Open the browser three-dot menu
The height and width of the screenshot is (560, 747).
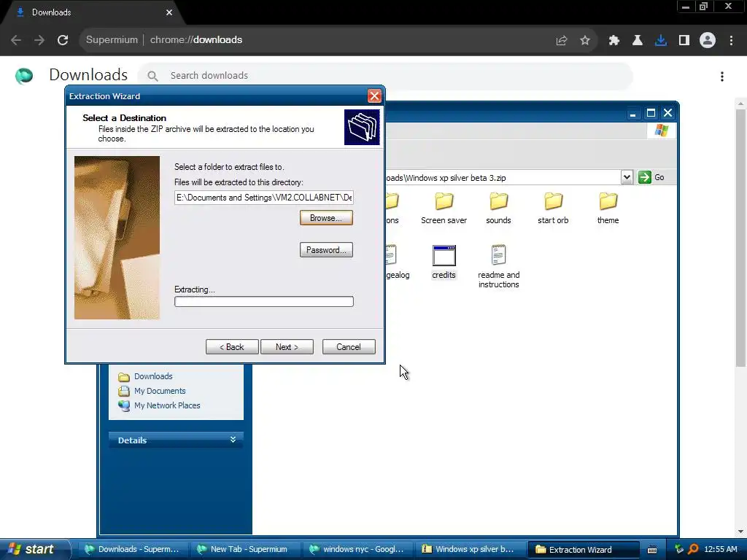click(731, 40)
